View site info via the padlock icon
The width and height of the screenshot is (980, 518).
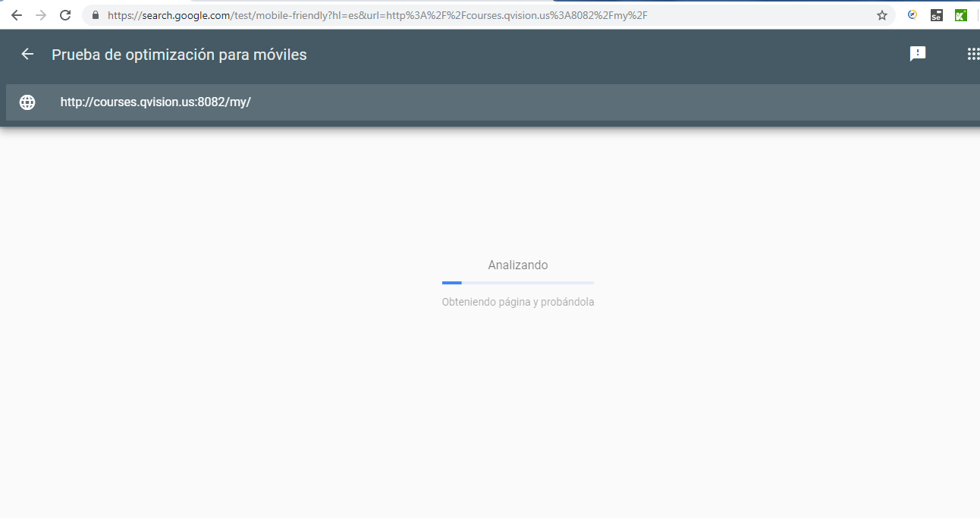95,15
